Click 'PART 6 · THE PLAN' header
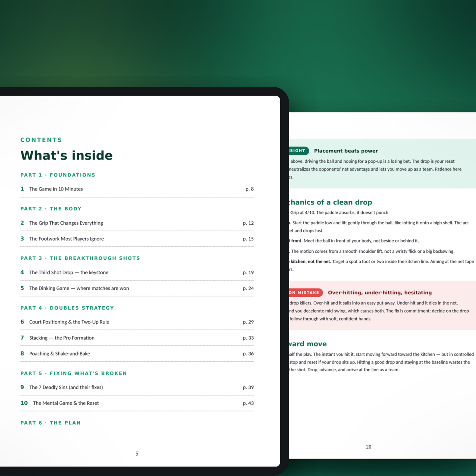 click(51, 423)
